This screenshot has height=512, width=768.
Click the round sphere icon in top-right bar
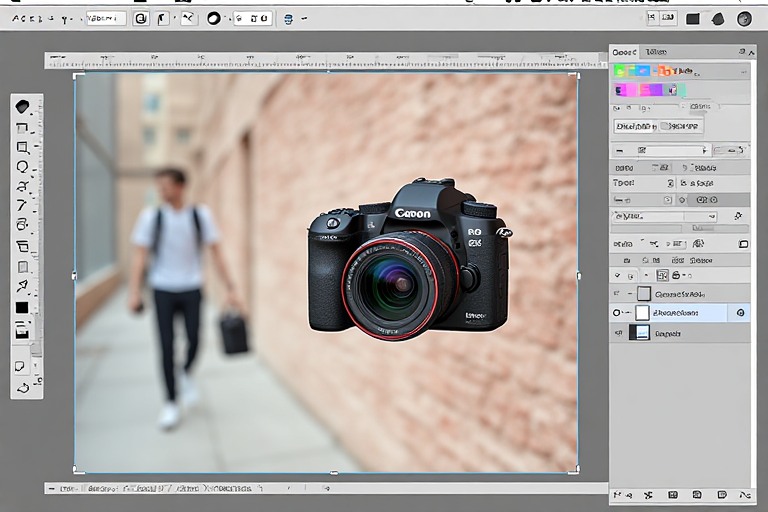click(x=744, y=19)
